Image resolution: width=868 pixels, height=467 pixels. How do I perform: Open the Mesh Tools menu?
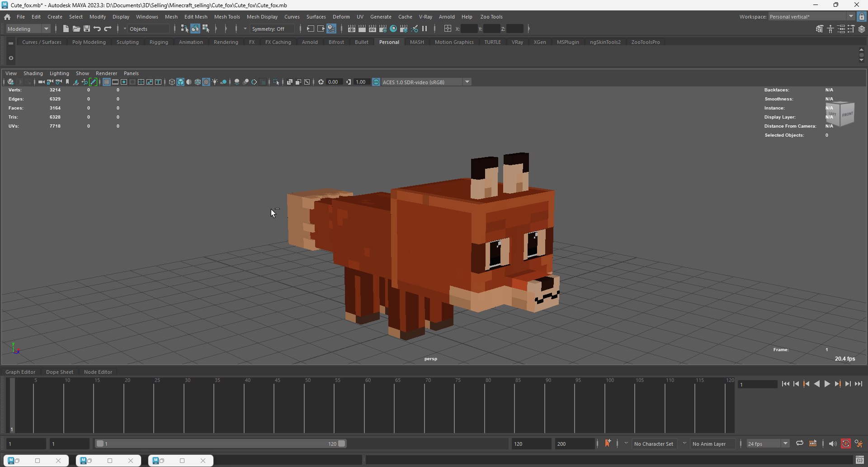click(227, 17)
